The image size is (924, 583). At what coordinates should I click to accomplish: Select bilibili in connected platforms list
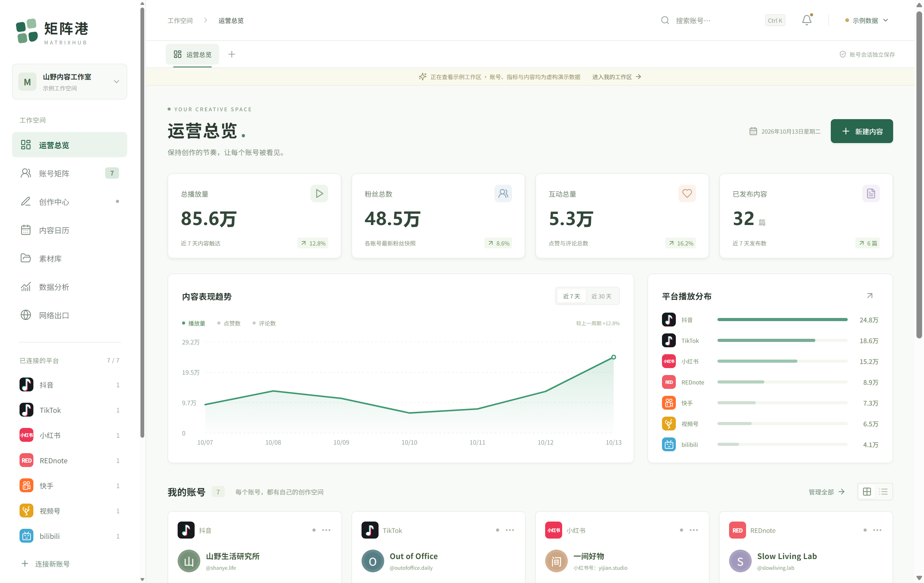coord(70,536)
